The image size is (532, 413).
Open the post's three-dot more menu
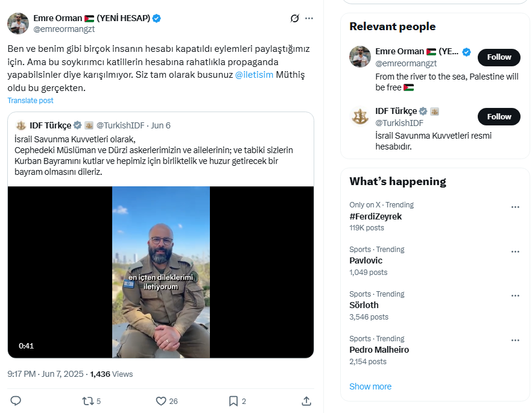coord(309,18)
